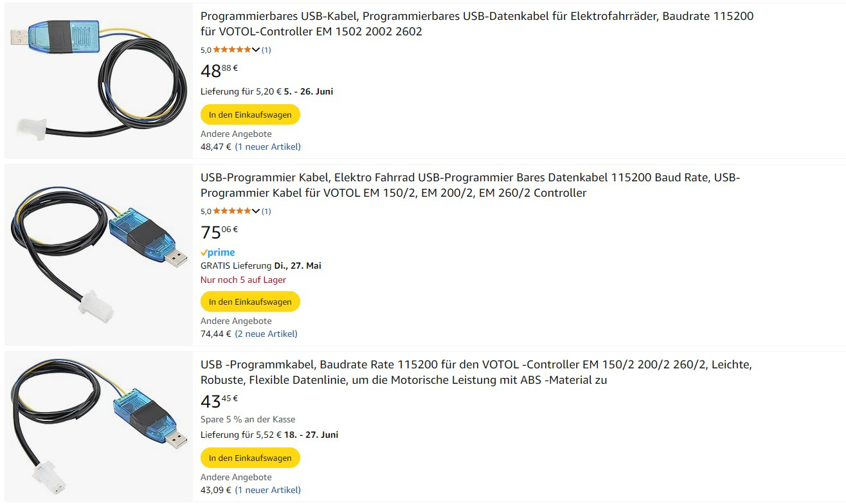Viewport: 846px width, 504px height.
Task: Open the "(2 neue Artikel)" offers link
Action: (266, 334)
